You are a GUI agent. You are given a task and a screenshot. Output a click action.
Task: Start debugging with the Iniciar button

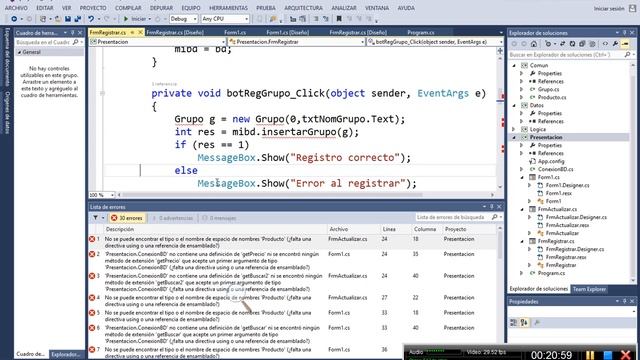coord(135,19)
